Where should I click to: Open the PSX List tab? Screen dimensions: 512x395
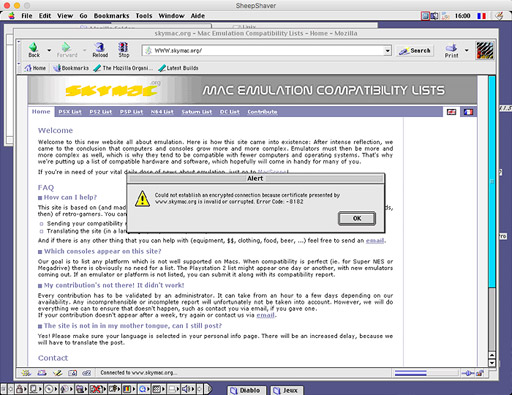pyautogui.click(x=70, y=112)
